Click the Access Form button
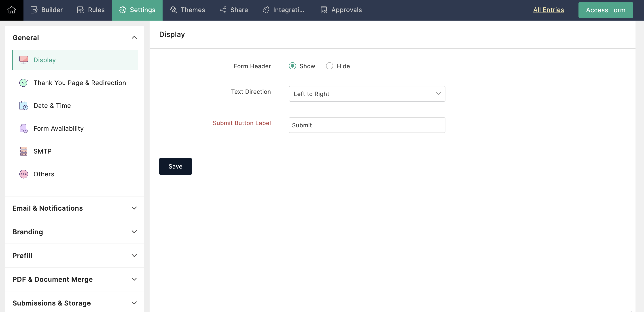 [606, 10]
